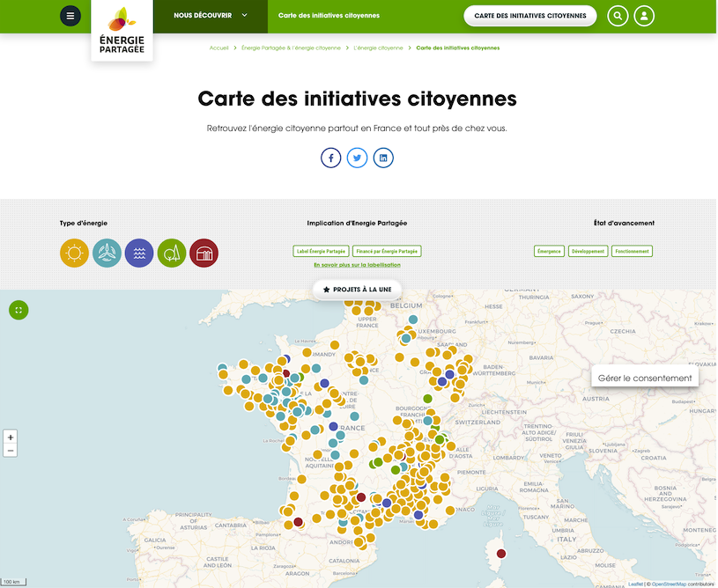This screenshot has height=588, width=718.
Task: Filter by hydro energy wave icon
Action: (139, 254)
